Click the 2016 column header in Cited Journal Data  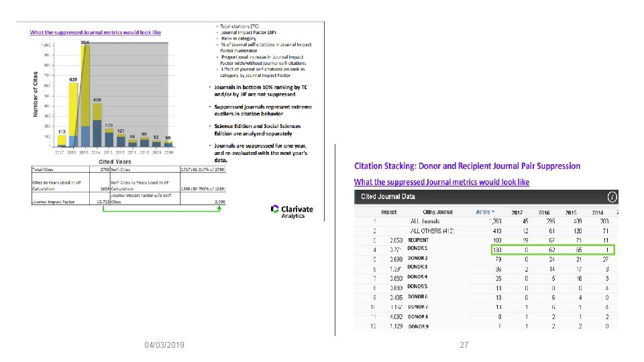pos(544,213)
